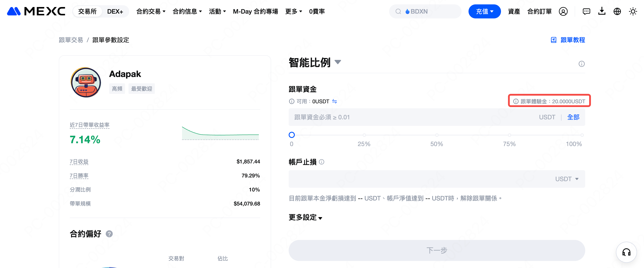Set the funds slider to 50%
The image size is (644, 268).
click(x=437, y=135)
